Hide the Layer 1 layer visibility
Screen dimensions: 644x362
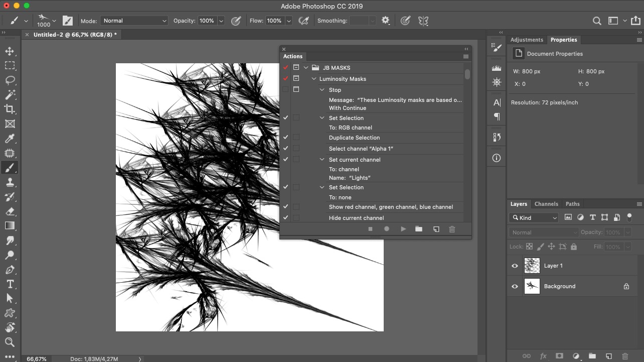click(x=515, y=266)
